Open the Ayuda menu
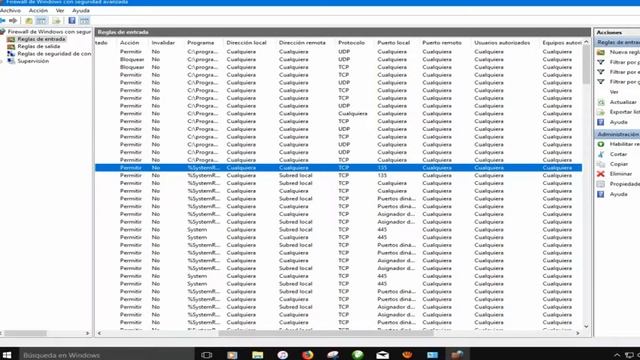 [81, 11]
